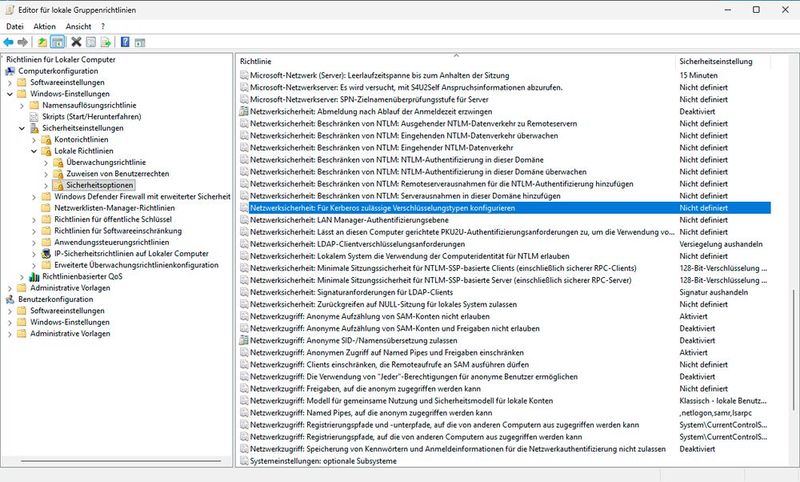Sort by the Richtlinie column header
The image size is (800, 482).
[456, 61]
